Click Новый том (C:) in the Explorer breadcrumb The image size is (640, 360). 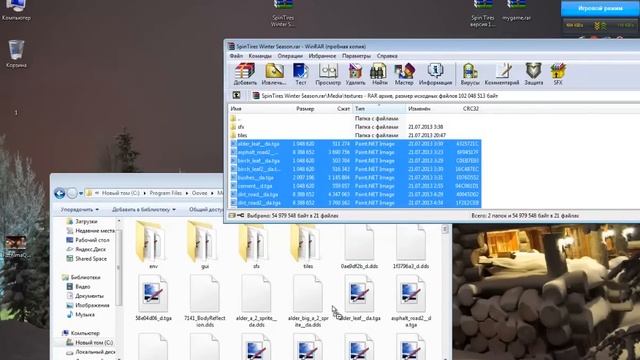coord(120,193)
